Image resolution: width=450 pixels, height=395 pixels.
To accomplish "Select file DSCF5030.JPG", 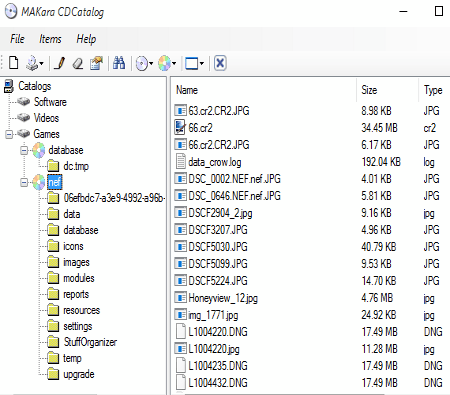I will pyautogui.click(x=218, y=247).
